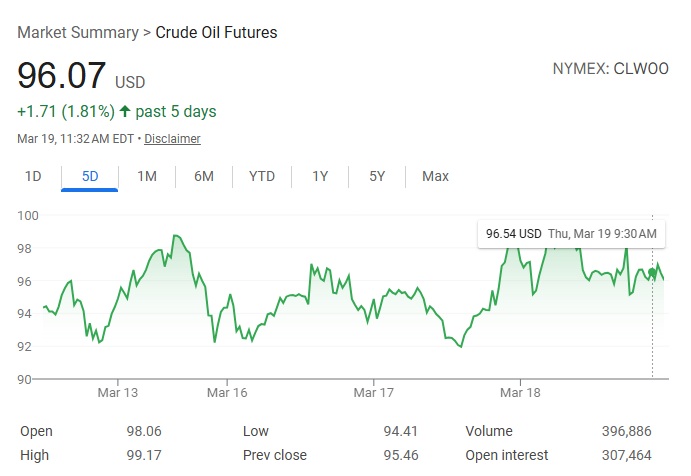Viewport: 691px width, 476px height.
Task: Show the YTD price chart
Action: point(262,177)
